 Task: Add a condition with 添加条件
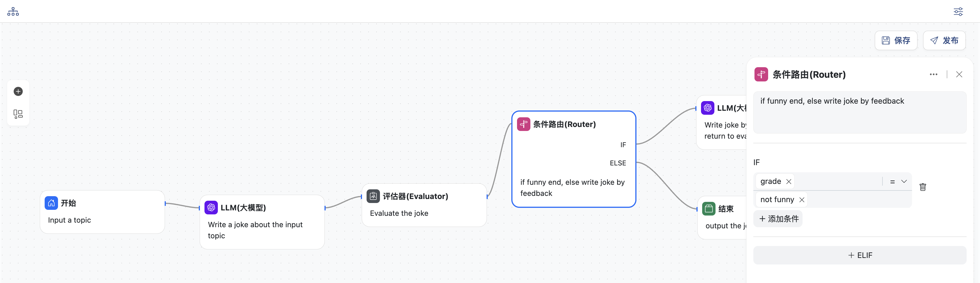tap(778, 219)
